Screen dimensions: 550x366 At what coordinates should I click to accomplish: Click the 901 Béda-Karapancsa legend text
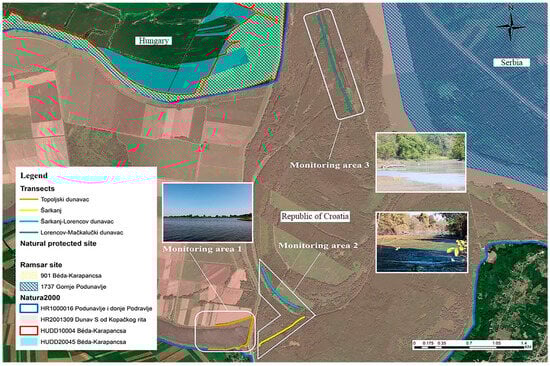(x=71, y=275)
